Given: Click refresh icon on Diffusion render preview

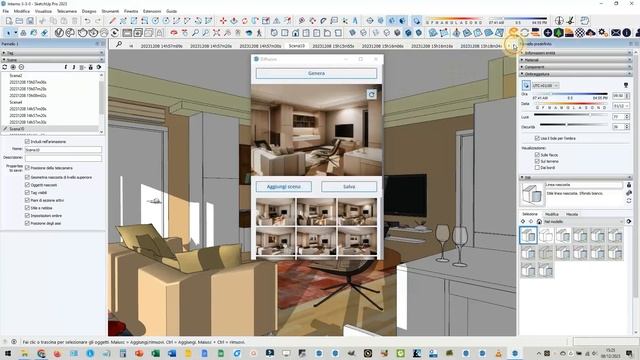Looking at the screenshot, I should (371, 94).
